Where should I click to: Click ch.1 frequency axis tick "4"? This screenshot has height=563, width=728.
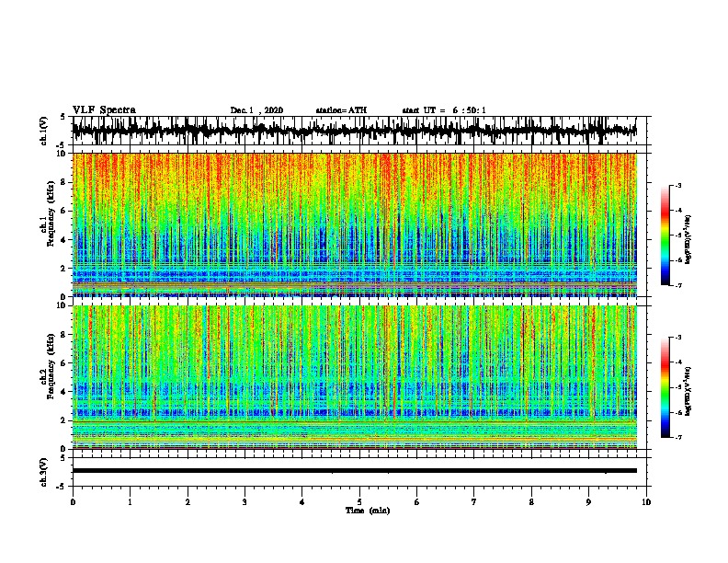point(63,240)
